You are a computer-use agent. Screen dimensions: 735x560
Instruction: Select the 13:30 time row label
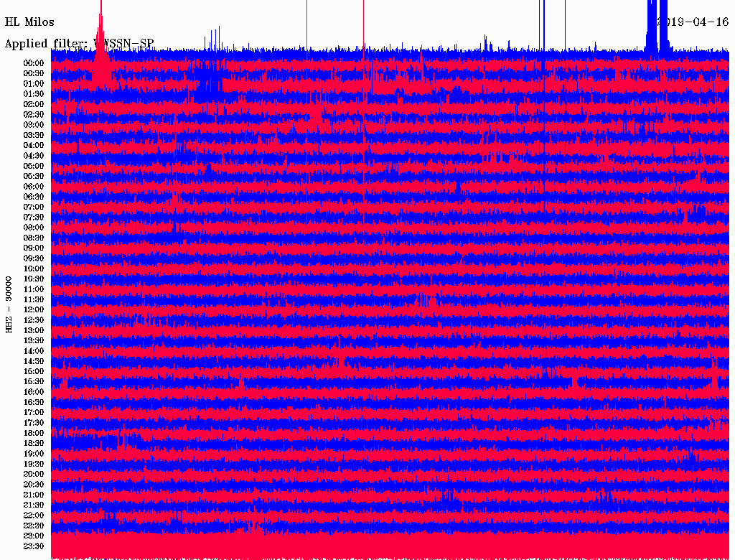coord(34,340)
